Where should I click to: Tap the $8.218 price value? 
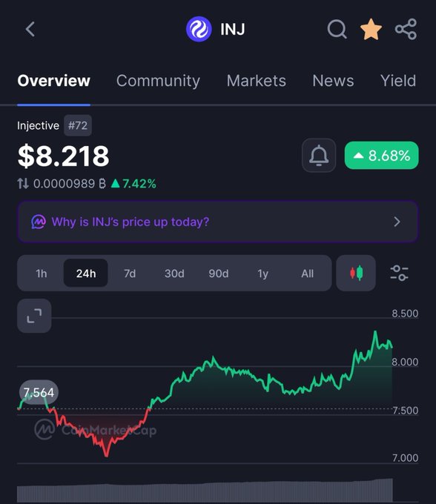(64, 156)
